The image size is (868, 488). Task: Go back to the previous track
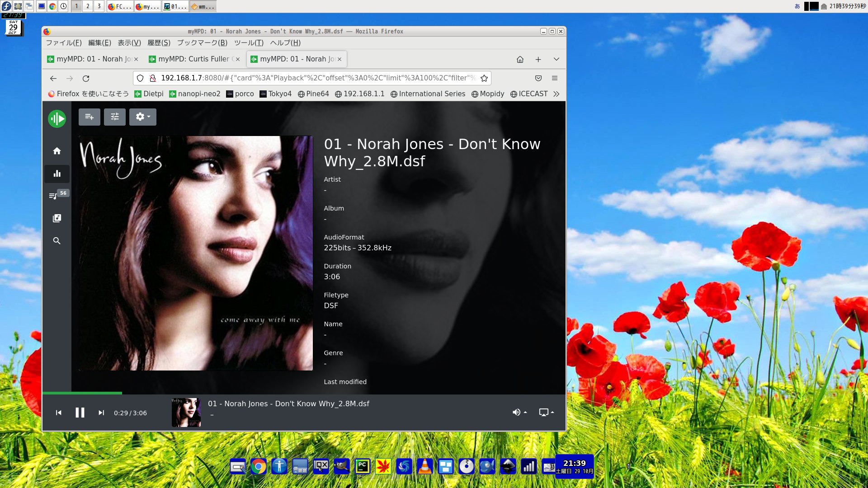coord(59,413)
